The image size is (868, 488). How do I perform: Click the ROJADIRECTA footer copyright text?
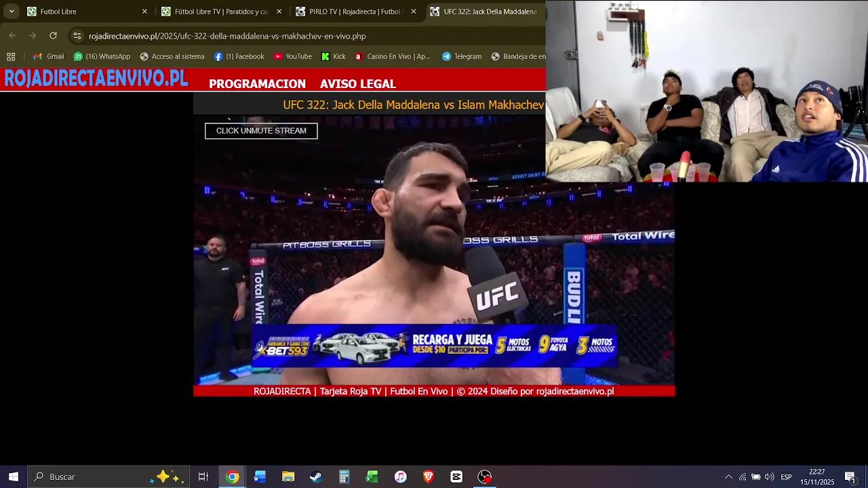point(434,391)
